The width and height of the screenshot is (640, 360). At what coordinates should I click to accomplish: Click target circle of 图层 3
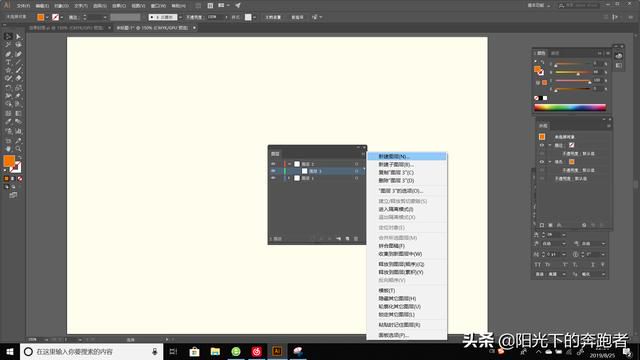pyautogui.click(x=356, y=171)
